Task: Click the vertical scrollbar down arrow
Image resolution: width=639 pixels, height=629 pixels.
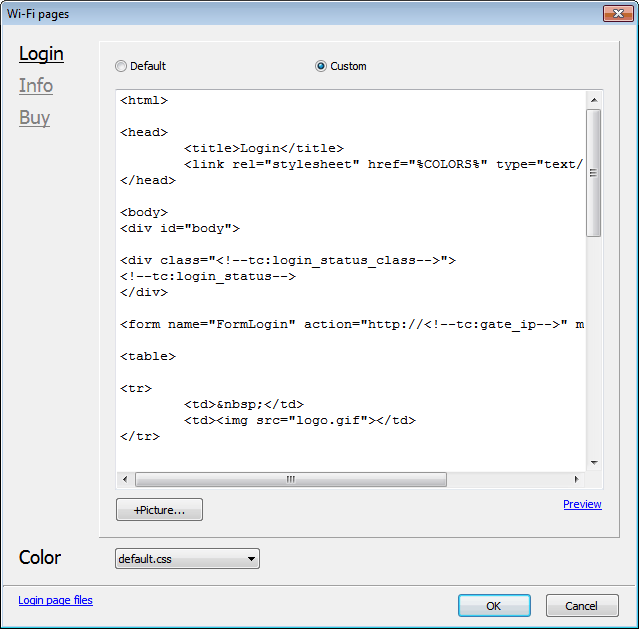Action: [x=594, y=462]
